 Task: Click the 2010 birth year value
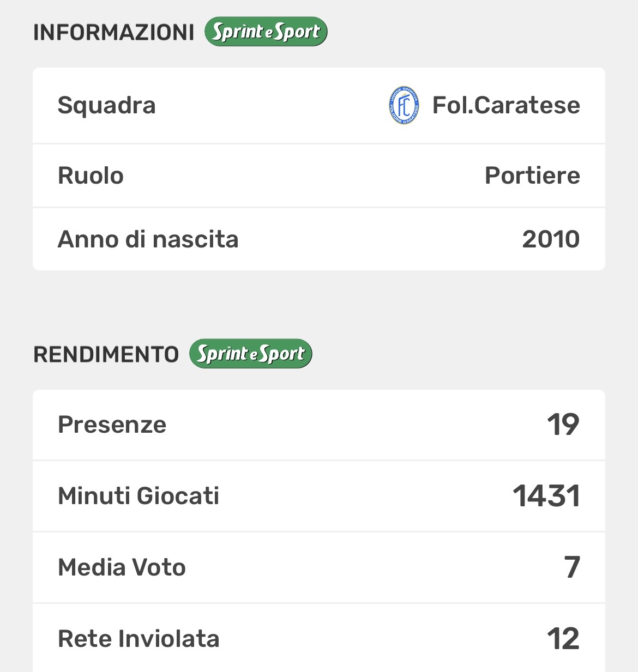point(550,239)
